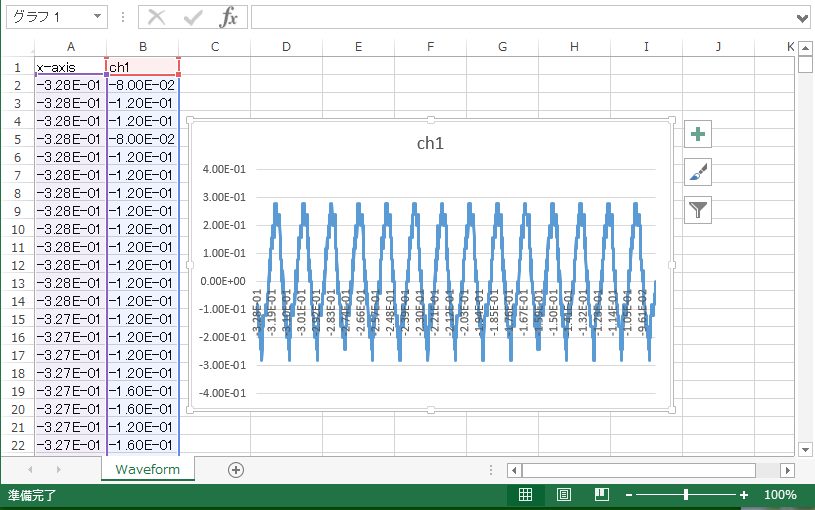Click the zoom out minus button
This screenshot has width=815, height=510.
629,495
